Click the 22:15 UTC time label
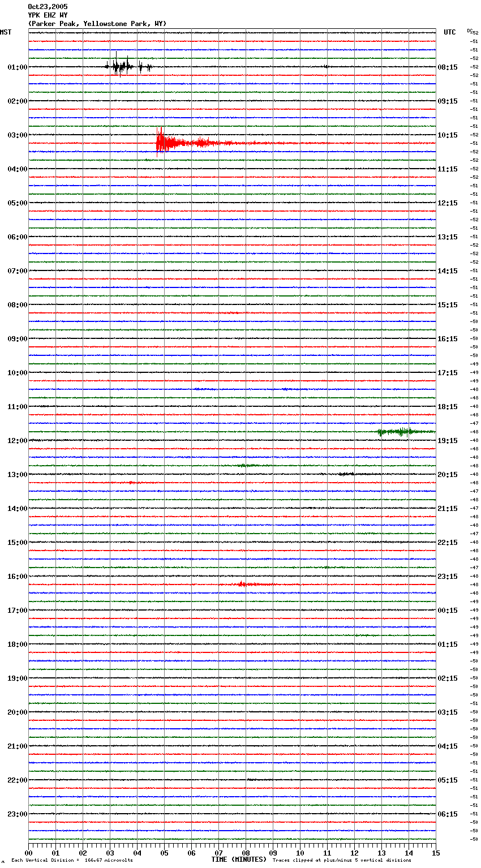 tap(448, 543)
